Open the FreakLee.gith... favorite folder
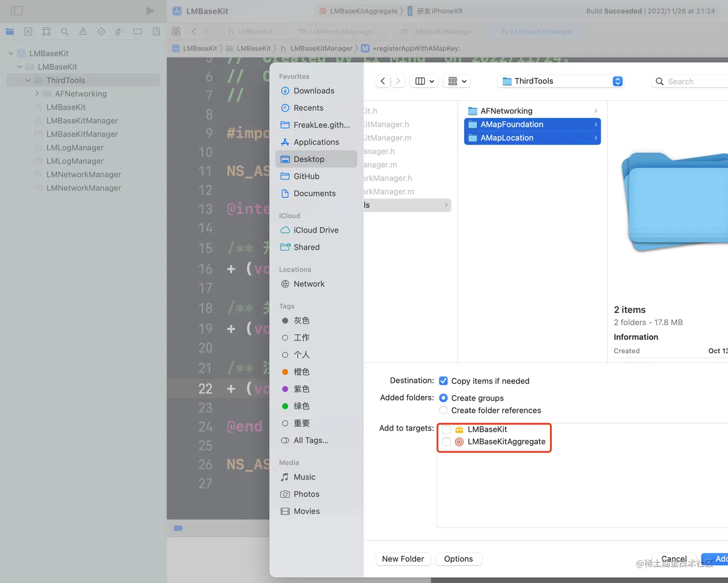Viewport: 728px width, 583px height. (315, 125)
